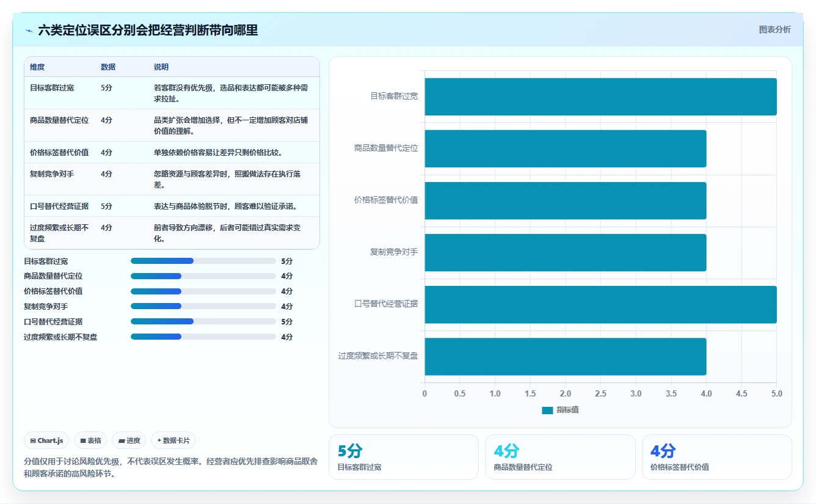Click the 口号替代经营证据 cell in the table
The height and width of the screenshot is (504, 816).
tap(59, 206)
